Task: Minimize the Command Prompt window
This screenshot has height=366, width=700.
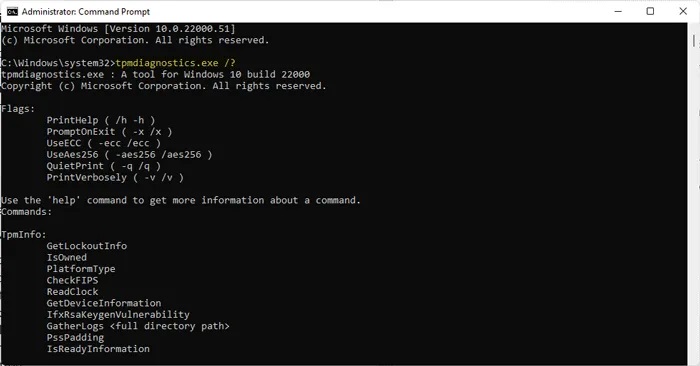Action: click(x=618, y=12)
